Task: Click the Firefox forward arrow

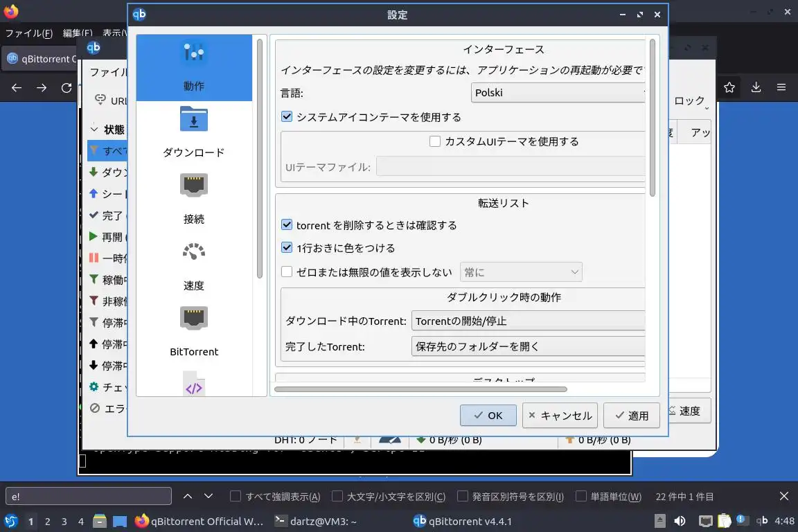Action: coord(42,87)
